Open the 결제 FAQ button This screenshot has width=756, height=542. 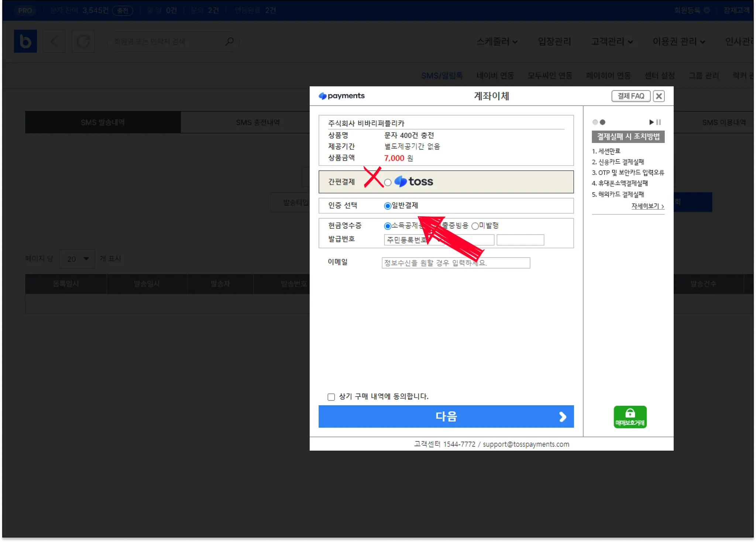[x=630, y=96]
